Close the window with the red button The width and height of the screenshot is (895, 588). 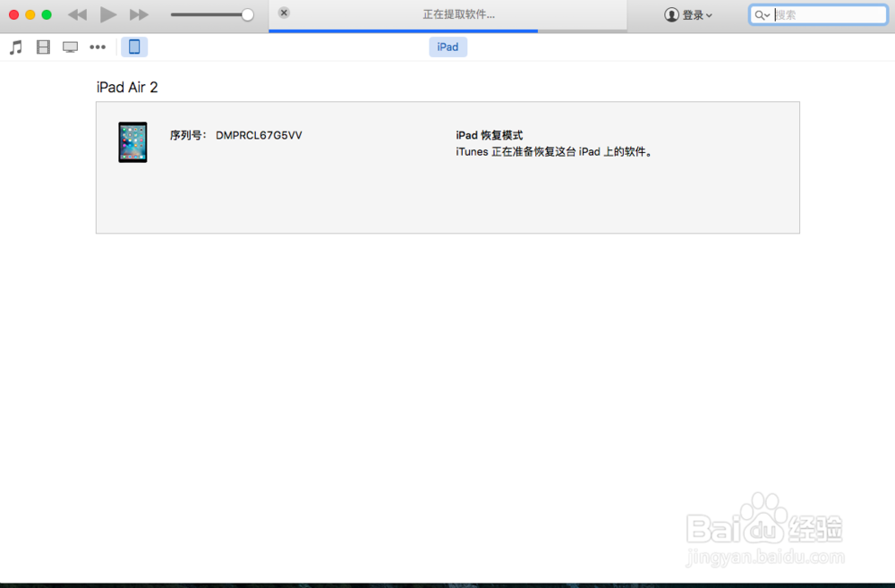pos(13,15)
